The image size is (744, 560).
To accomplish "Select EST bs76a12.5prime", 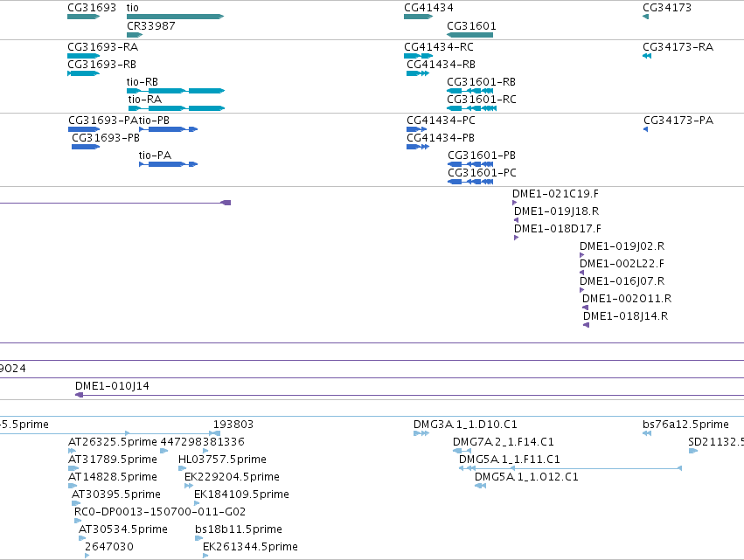I will (x=685, y=425).
